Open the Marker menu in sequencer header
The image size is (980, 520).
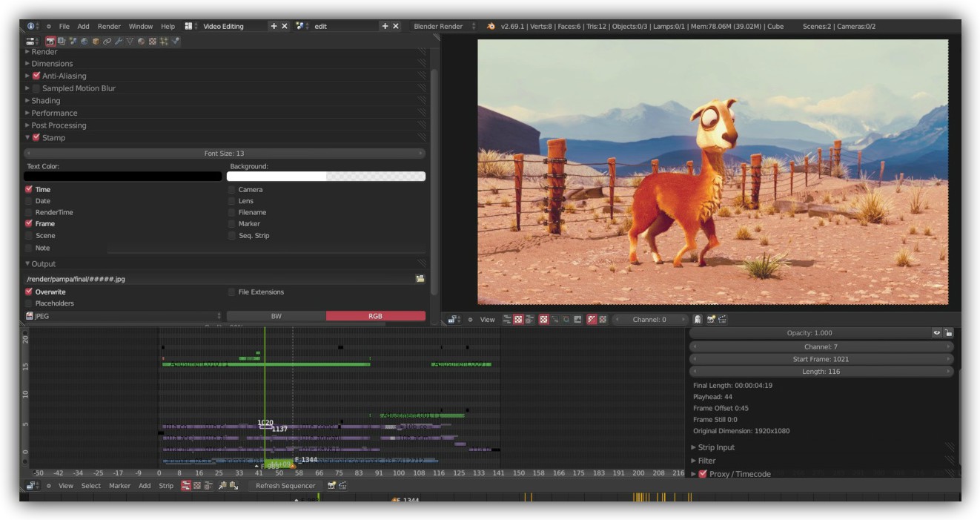pyautogui.click(x=119, y=486)
